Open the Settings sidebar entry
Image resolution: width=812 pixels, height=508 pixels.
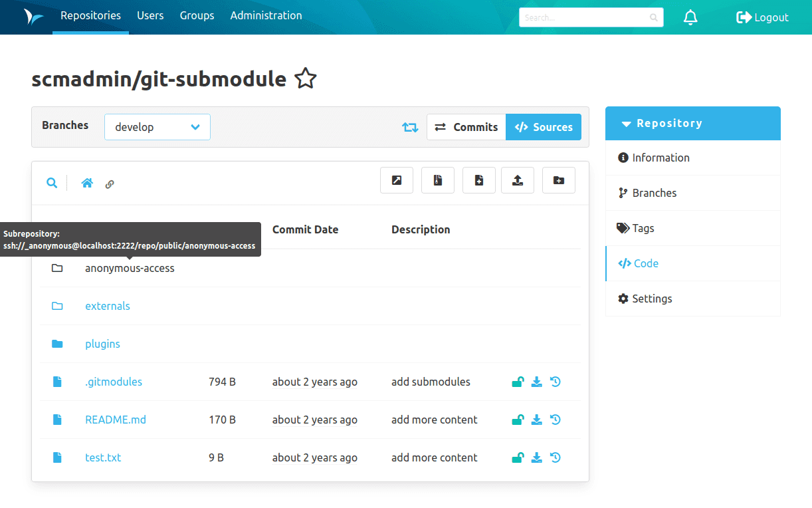(x=651, y=299)
